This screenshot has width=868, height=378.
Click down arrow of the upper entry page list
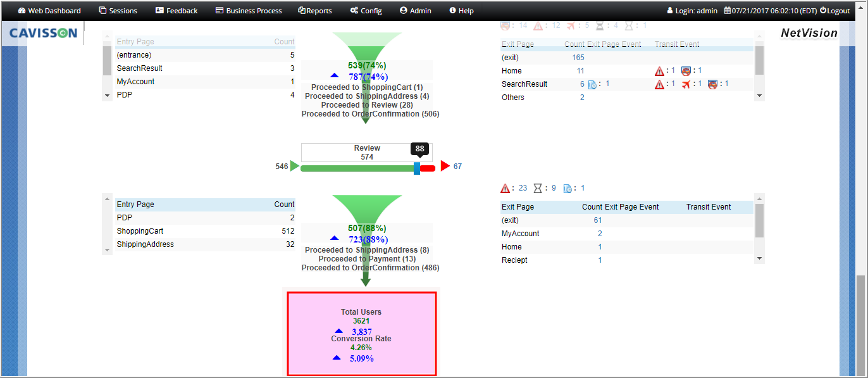106,96
